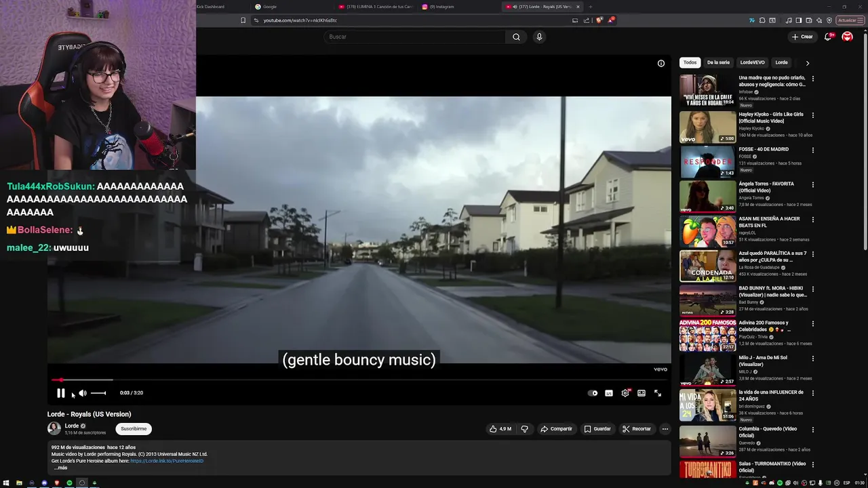Viewport: 868px width, 488px height.
Task: Toggle the autoplay switch in the player
Action: (593, 393)
